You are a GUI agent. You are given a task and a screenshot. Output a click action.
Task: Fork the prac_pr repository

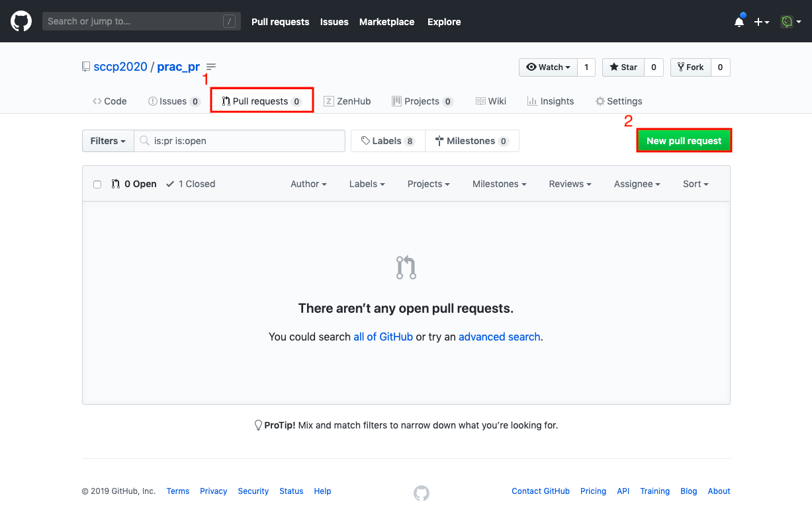[691, 67]
